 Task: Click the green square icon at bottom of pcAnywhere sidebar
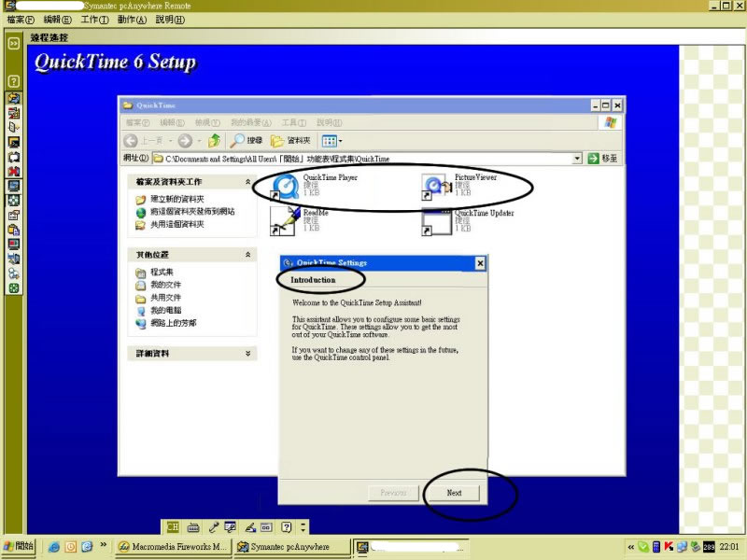14,288
